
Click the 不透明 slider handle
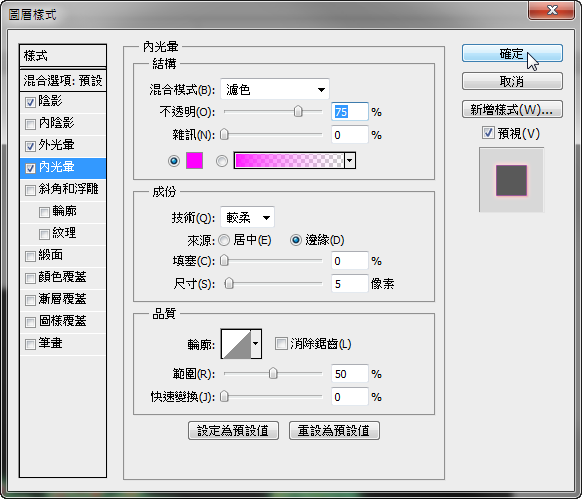(298, 111)
